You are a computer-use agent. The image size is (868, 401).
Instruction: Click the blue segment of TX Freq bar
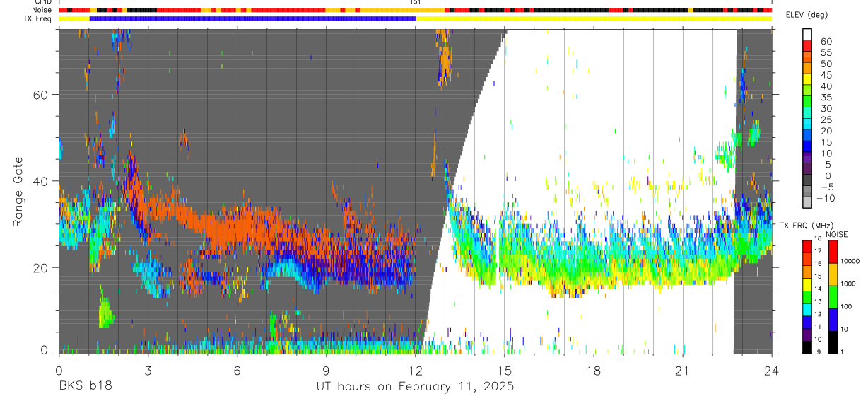(252, 18)
